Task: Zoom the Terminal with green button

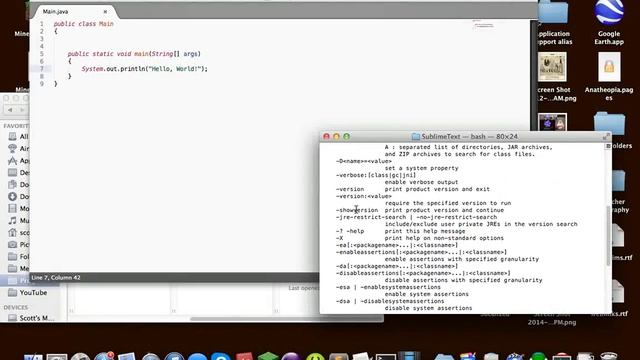Action: (x=347, y=137)
